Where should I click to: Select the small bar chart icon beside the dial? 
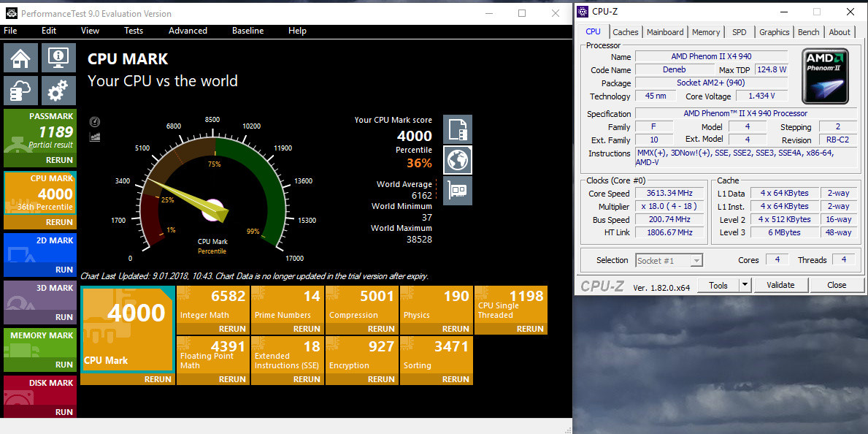coord(94,137)
